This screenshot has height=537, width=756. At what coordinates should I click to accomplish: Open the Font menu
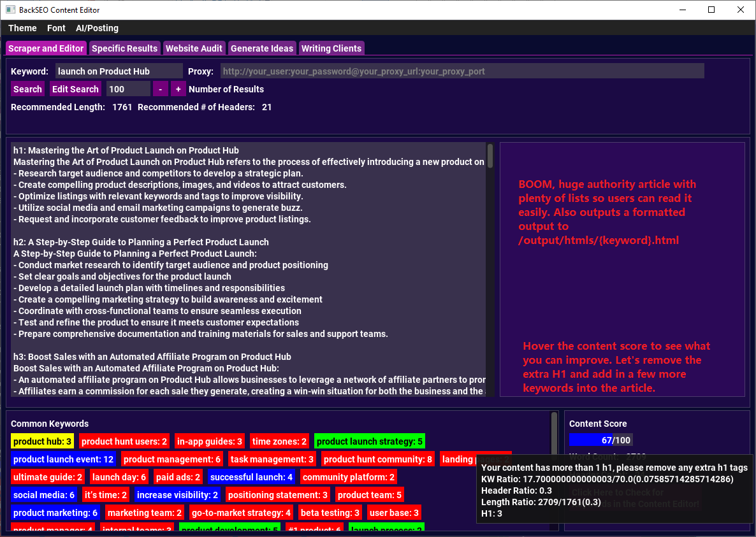[56, 28]
